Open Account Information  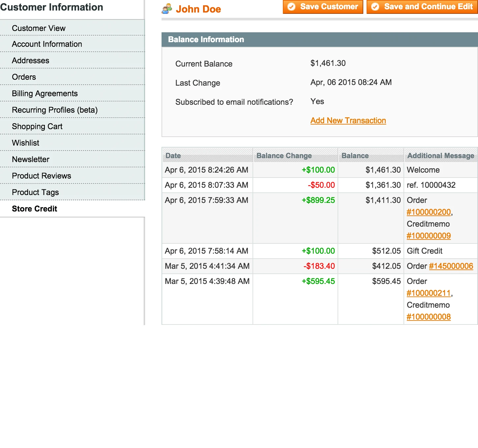pos(47,44)
